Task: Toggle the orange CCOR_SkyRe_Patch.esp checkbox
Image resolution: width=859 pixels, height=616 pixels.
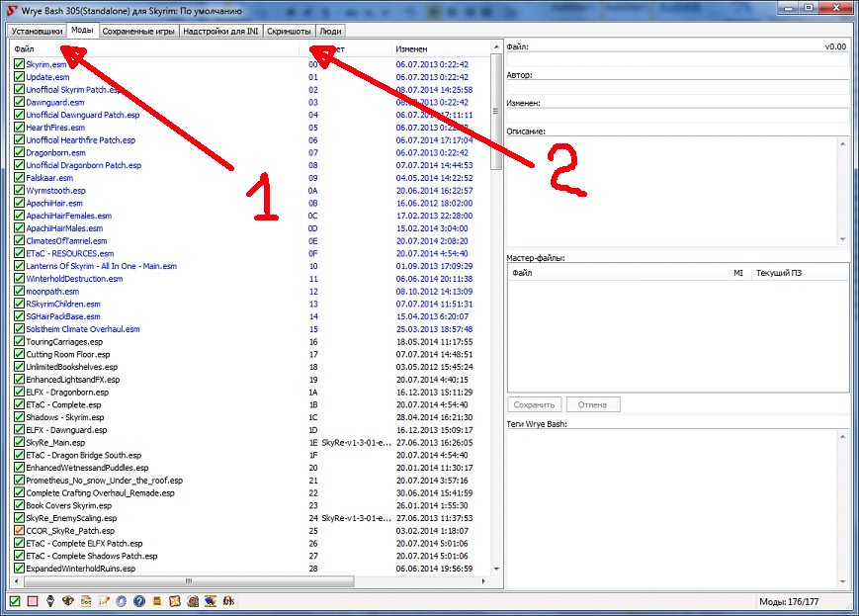Action: point(19,531)
